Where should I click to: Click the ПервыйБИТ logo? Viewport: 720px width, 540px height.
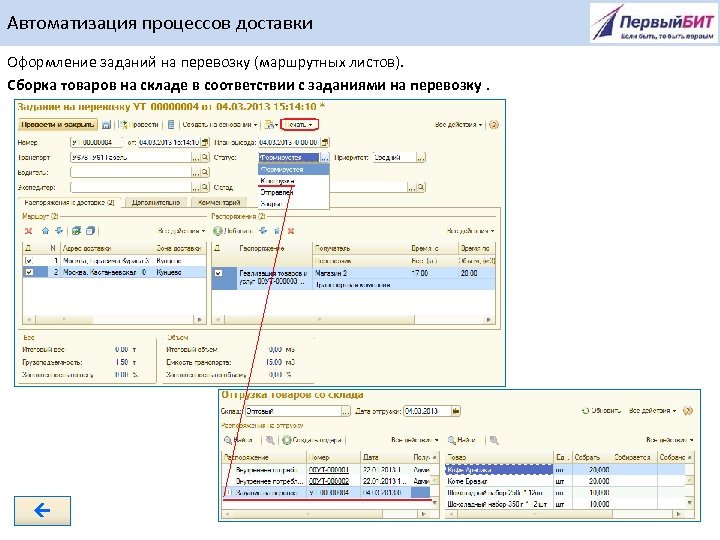654,23
